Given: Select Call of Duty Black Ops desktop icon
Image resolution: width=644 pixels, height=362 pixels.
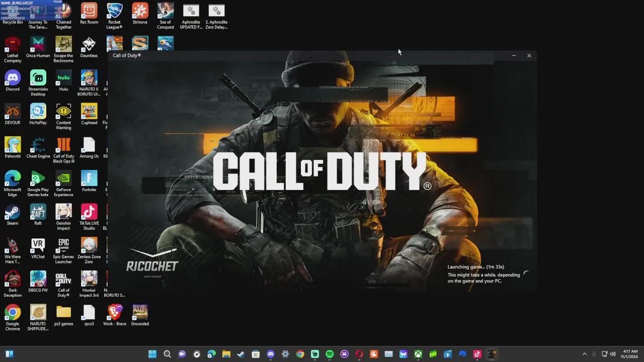Looking at the screenshot, I should point(63,150).
